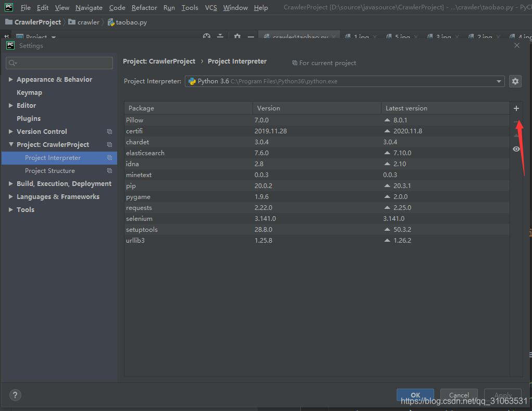Viewport: 532px width, 411px height.
Task: Select the Pillow package row
Action: click(316, 120)
